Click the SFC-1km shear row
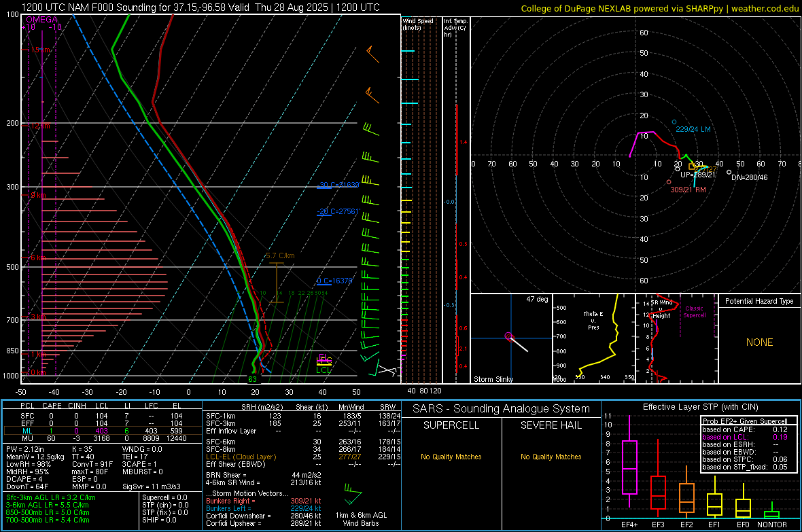The height and width of the screenshot is (532, 802). pyautogui.click(x=303, y=416)
